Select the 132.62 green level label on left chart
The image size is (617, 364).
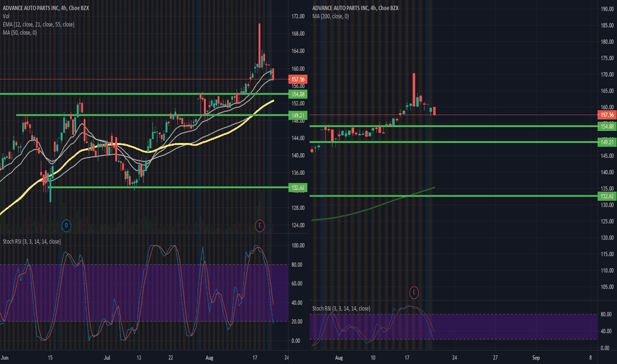click(298, 188)
